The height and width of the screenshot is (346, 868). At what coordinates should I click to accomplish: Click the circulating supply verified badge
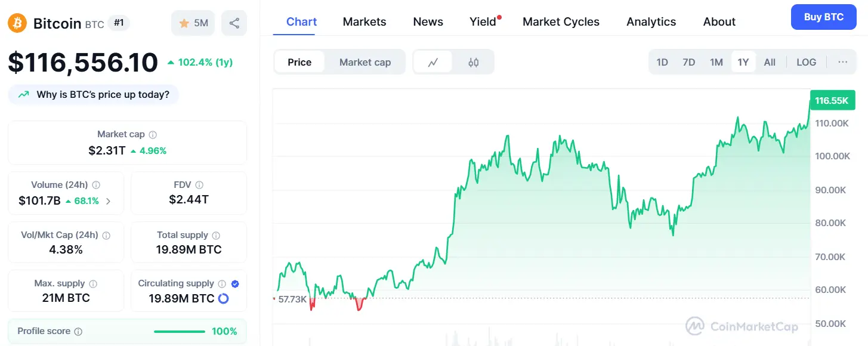235,284
